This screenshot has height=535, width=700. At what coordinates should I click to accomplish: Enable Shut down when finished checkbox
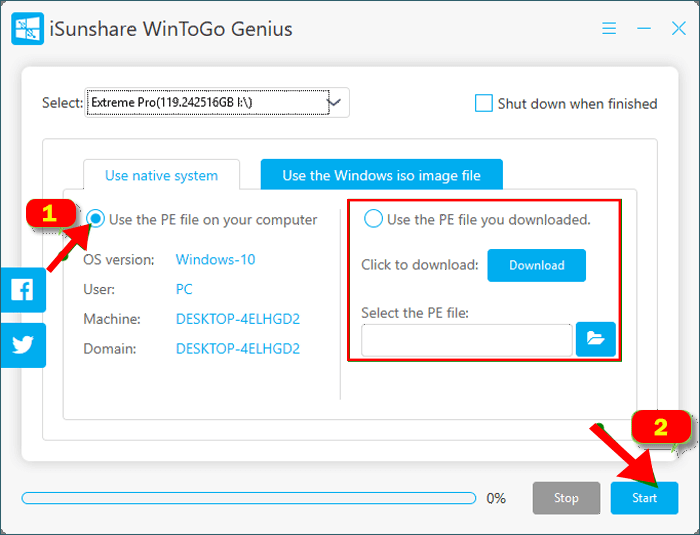tap(484, 103)
